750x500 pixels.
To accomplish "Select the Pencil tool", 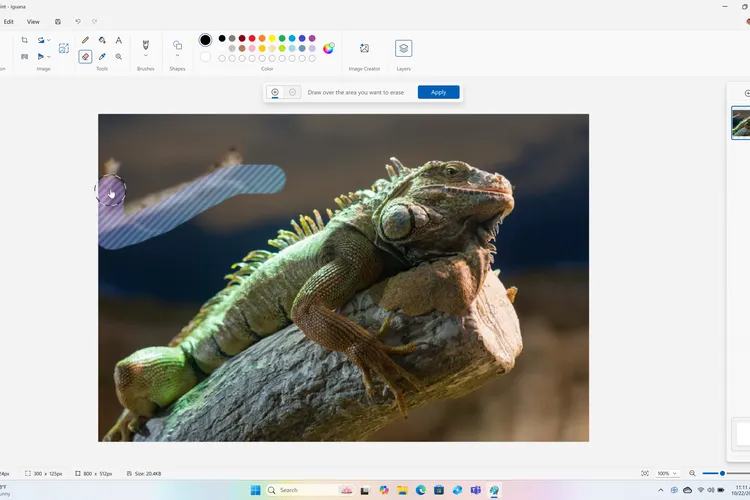I will 85,40.
